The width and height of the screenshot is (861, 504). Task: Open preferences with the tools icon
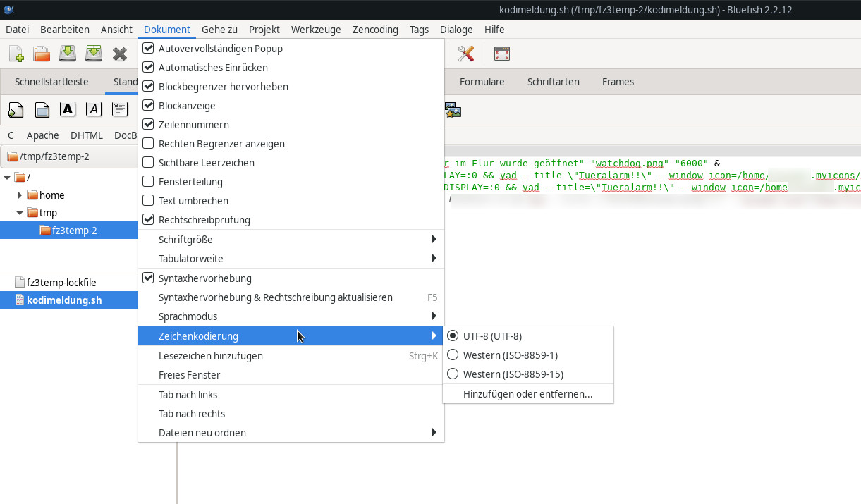(465, 54)
